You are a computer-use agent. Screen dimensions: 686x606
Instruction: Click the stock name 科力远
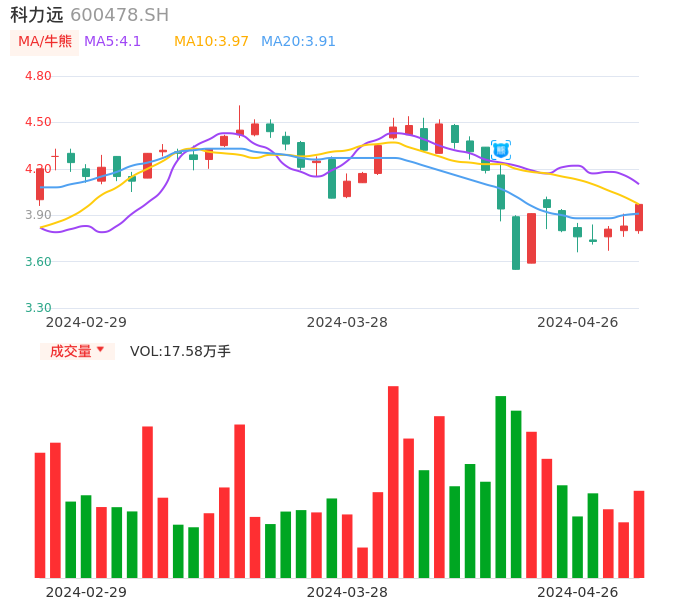coord(37,15)
